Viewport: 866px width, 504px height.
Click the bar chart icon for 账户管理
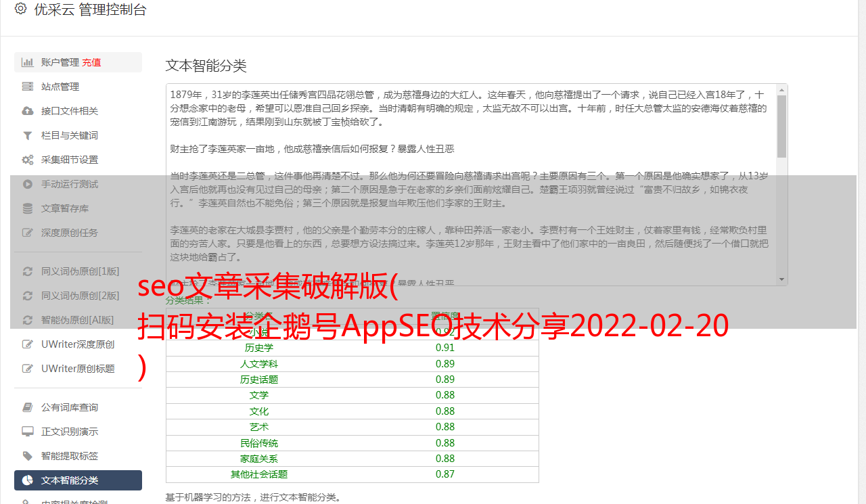pos(28,62)
